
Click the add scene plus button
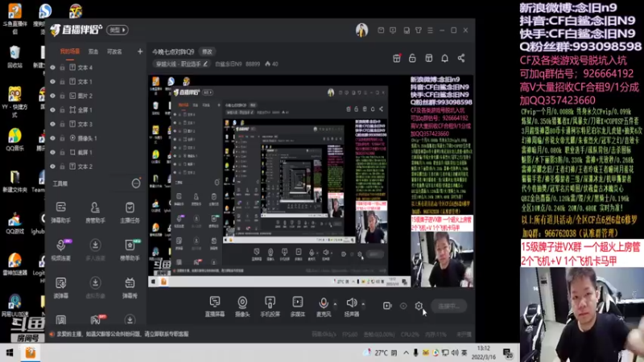[x=140, y=51]
